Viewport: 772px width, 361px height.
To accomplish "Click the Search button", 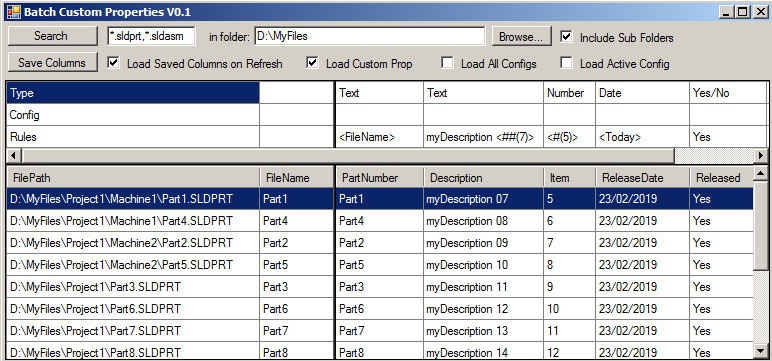I will 53,36.
